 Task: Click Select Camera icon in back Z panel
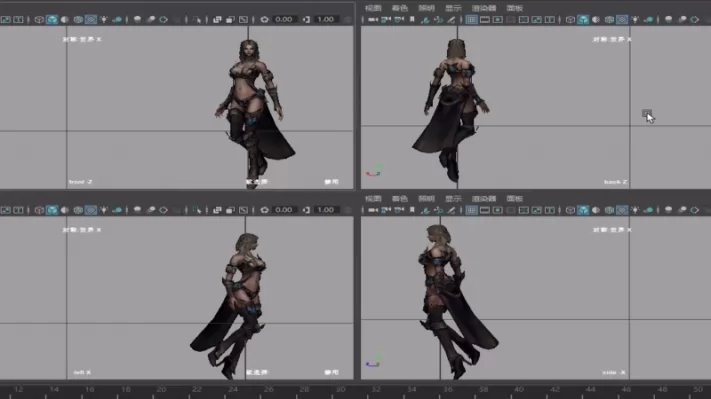coord(373,19)
